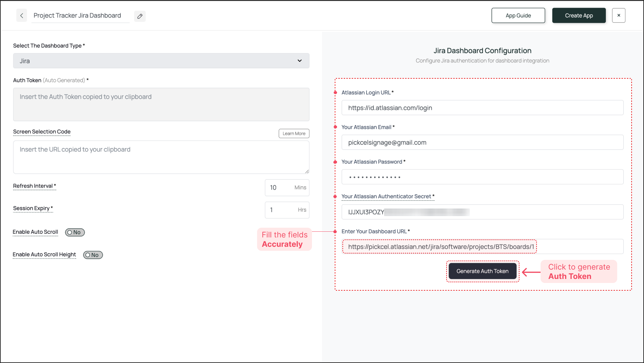644x363 pixels.
Task: Click the X icon in the top right corner
Action: point(619,15)
